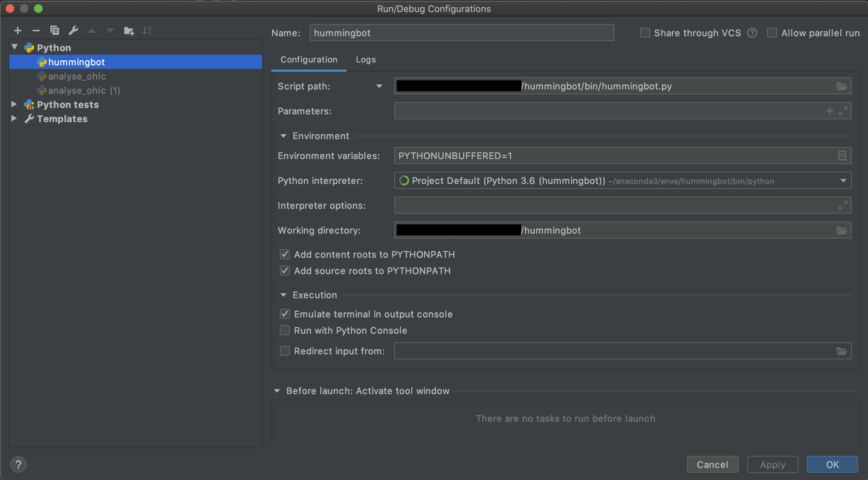Disable Emulate terminal in output console
This screenshot has height=480, width=868.
(285, 314)
